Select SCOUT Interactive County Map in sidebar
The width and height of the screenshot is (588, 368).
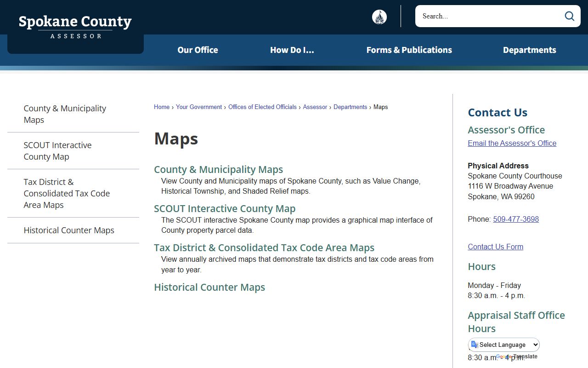[x=73, y=151]
